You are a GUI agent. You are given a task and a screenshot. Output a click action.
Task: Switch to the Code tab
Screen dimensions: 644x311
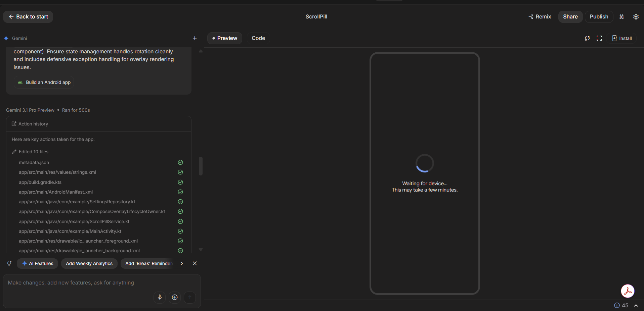click(258, 38)
